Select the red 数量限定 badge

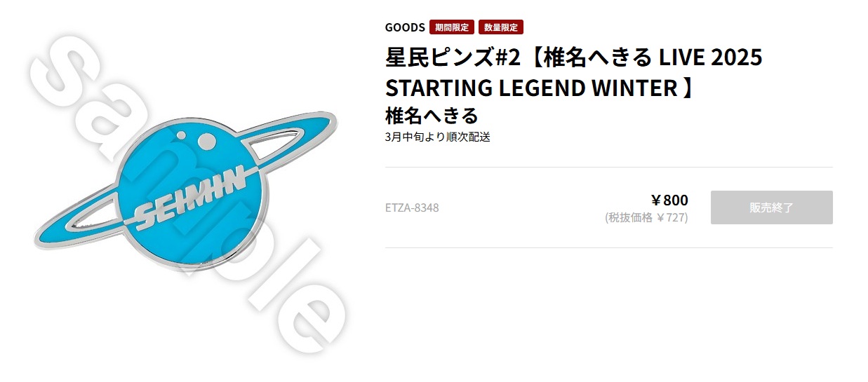click(501, 27)
